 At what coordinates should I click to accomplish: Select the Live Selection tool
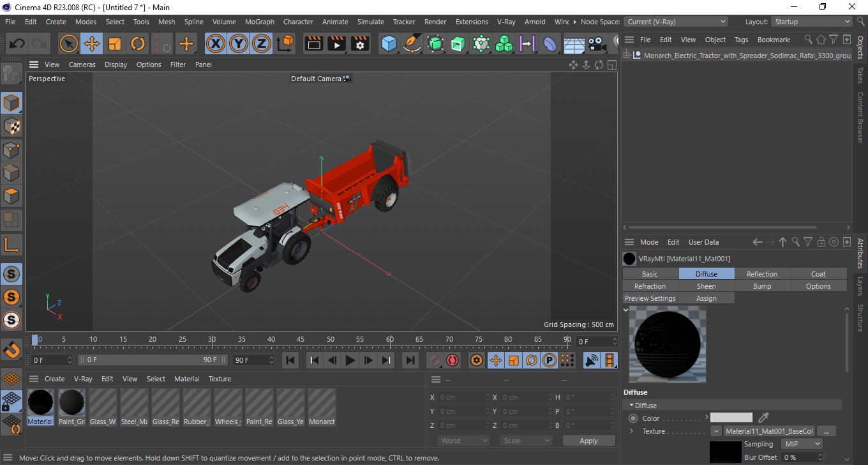tap(69, 44)
